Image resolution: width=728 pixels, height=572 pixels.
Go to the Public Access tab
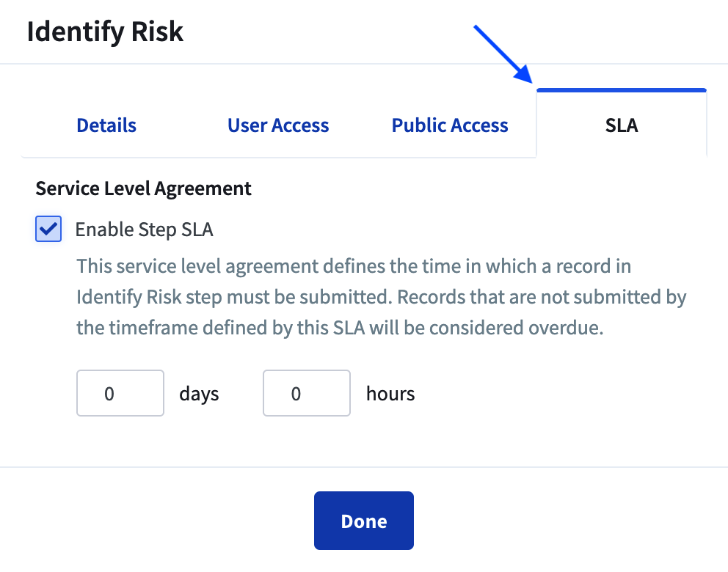pos(450,125)
